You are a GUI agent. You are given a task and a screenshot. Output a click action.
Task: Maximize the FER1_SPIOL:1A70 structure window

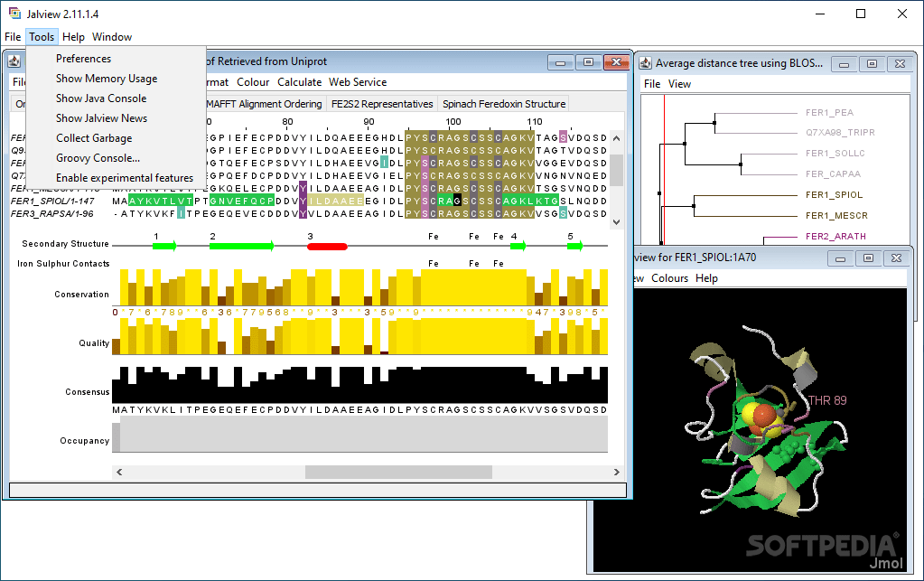[x=868, y=258]
